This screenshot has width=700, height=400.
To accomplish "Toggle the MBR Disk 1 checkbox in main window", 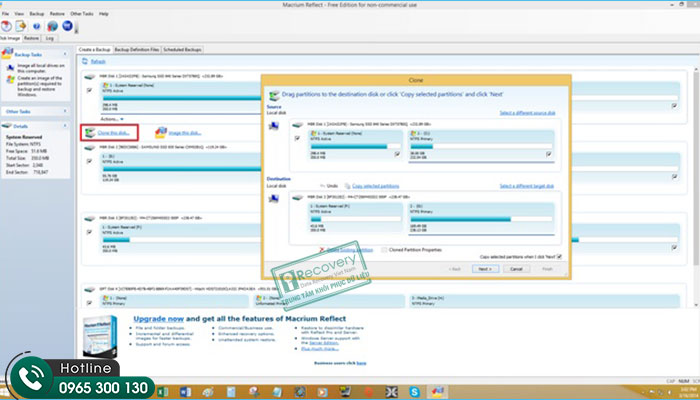I will [x=89, y=91].
